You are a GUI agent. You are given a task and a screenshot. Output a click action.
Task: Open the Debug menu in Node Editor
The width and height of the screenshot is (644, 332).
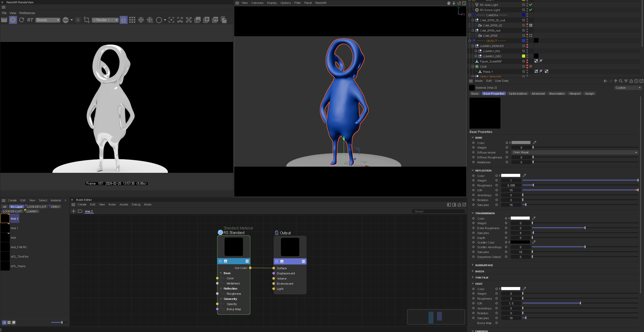point(136,205)
